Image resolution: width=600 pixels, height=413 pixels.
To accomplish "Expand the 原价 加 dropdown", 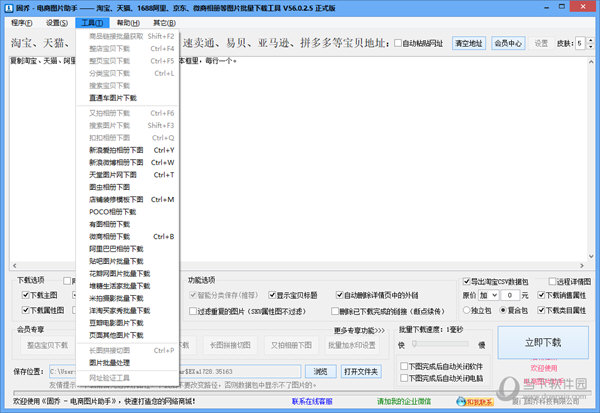I will pos(488,295).
